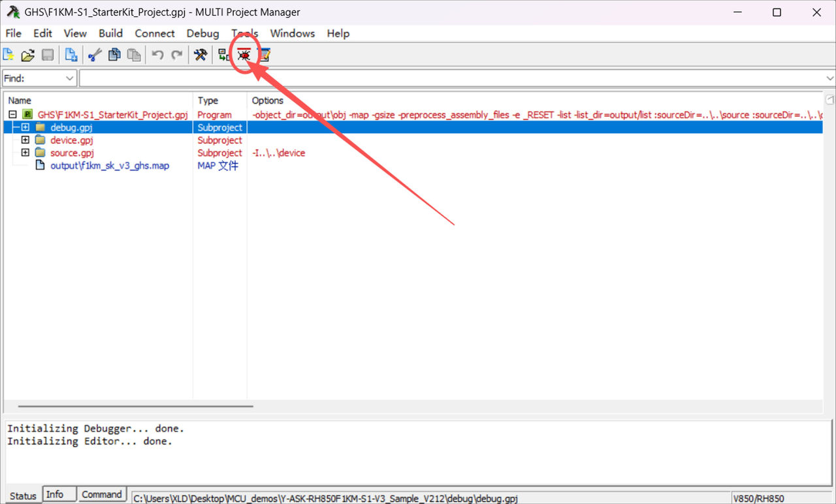Open the Connect menu
This screenshot has height=504, width=836.
tap(155, 33)
